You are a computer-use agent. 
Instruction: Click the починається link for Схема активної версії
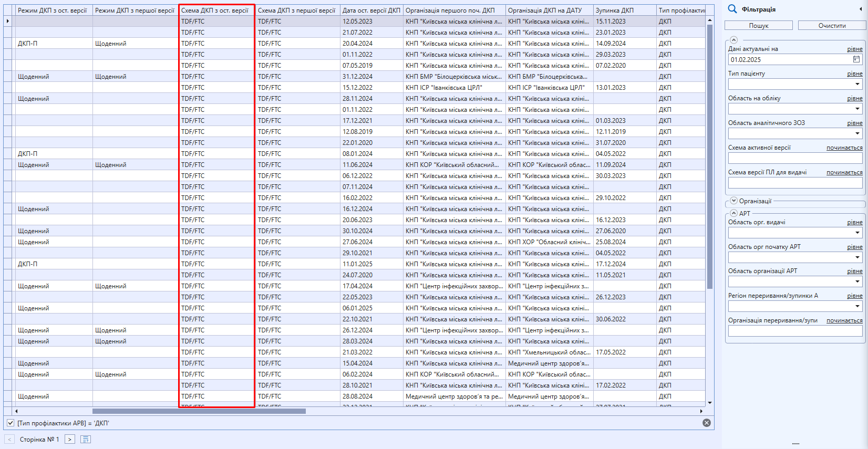(844, 148)
